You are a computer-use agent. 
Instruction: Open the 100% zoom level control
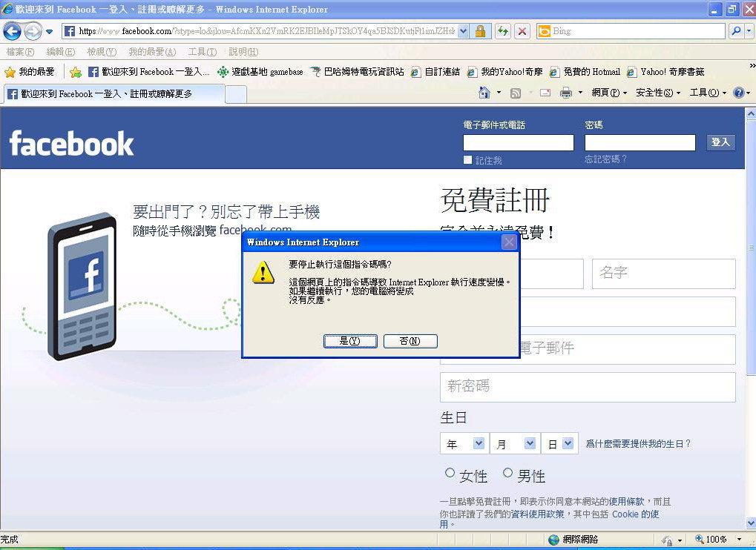pyautogui.click(x=717, y=540)
